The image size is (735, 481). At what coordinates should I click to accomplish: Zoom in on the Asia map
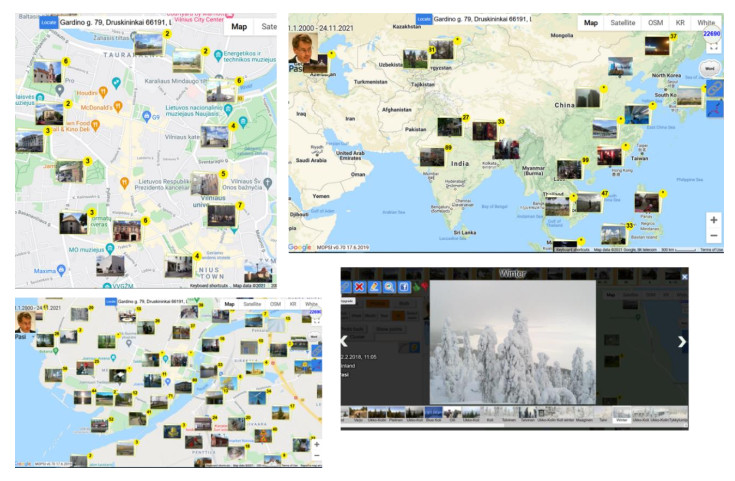click(x=713, y=219)
